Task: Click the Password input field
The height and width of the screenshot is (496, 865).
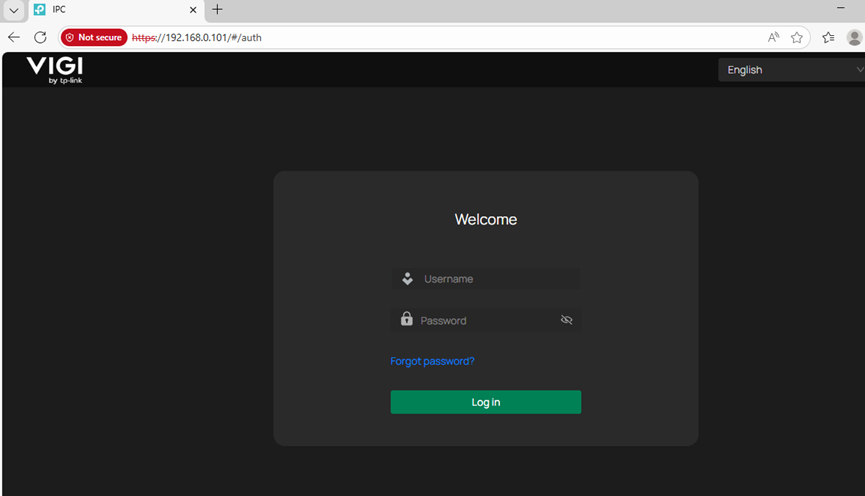Action: (x=485, y=320)
